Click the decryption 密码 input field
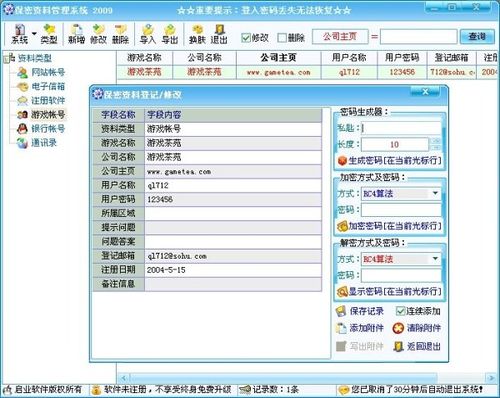500x398 pixels. pyautogui.click(x=401, y=275)
